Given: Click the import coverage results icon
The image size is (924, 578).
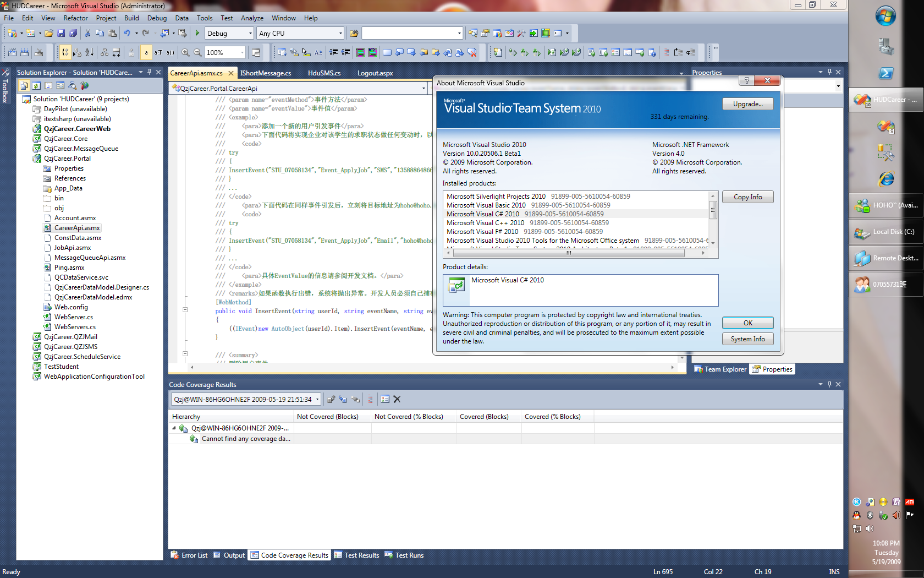Looking at the screenshot, I should [343, 399].
